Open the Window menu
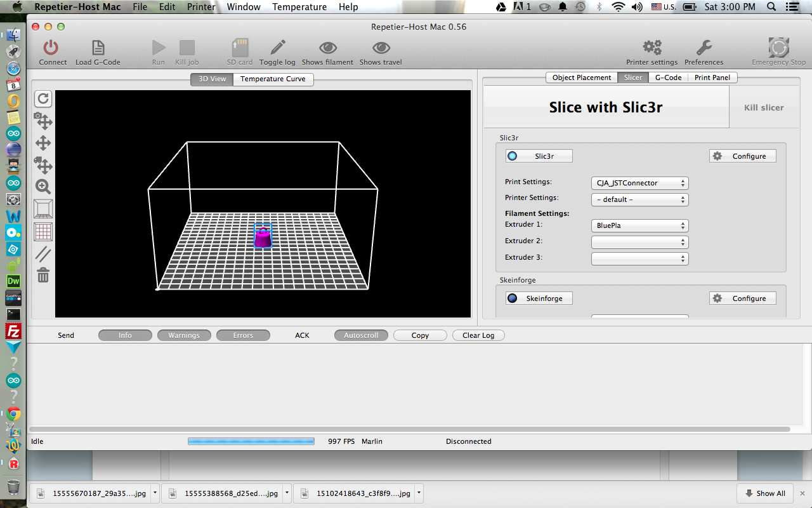 244,7
